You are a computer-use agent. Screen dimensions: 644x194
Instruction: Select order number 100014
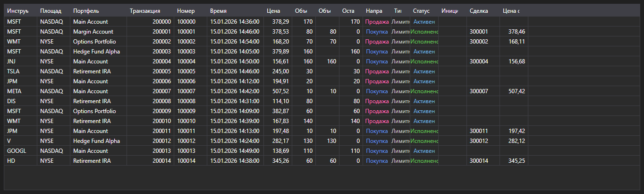pyautogui.click(x=186, y=160)
